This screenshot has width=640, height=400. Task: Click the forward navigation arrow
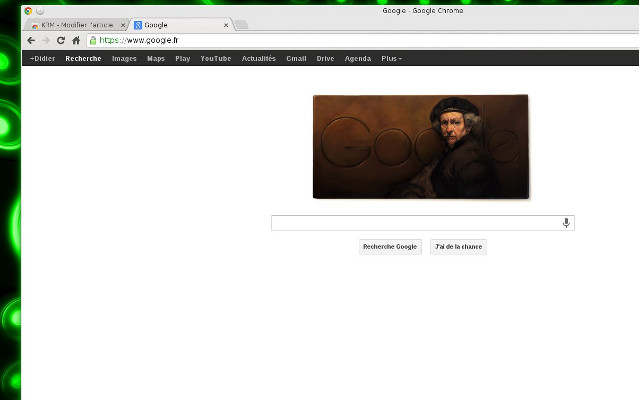pyautogui.click(x=46, y=40)
